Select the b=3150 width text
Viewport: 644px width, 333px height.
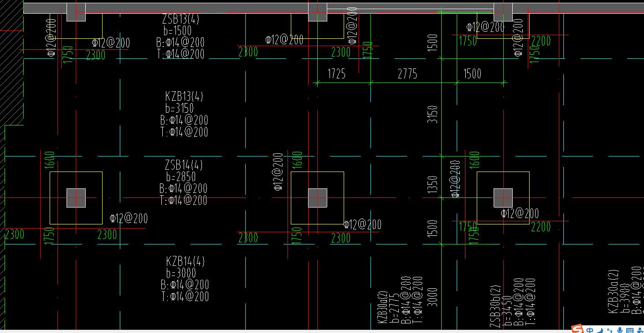180,109
